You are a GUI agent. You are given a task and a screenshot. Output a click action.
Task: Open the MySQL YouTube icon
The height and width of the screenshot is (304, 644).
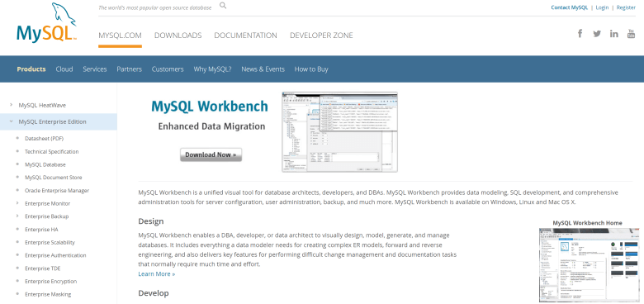click(x=631, y=34)
